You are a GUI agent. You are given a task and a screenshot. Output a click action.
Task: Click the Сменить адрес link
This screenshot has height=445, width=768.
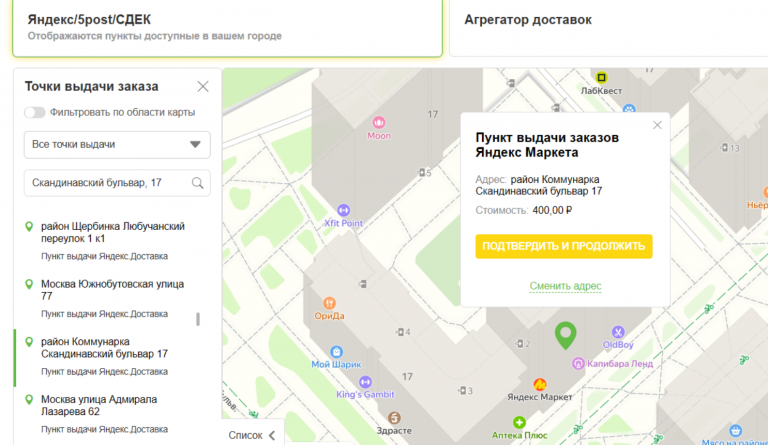tap(565, 286)
